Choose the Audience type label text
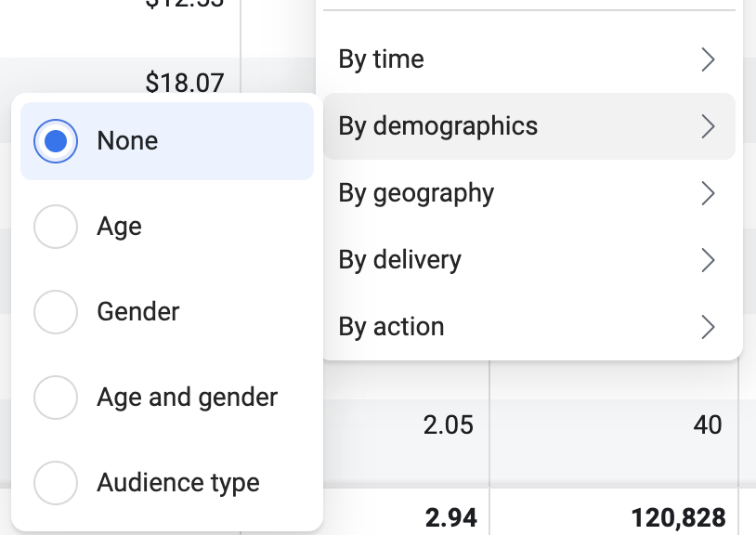 pos(178,483)
